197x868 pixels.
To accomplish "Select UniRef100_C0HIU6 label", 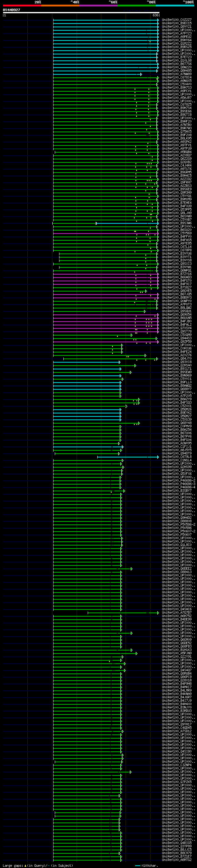I will [176, 349].
